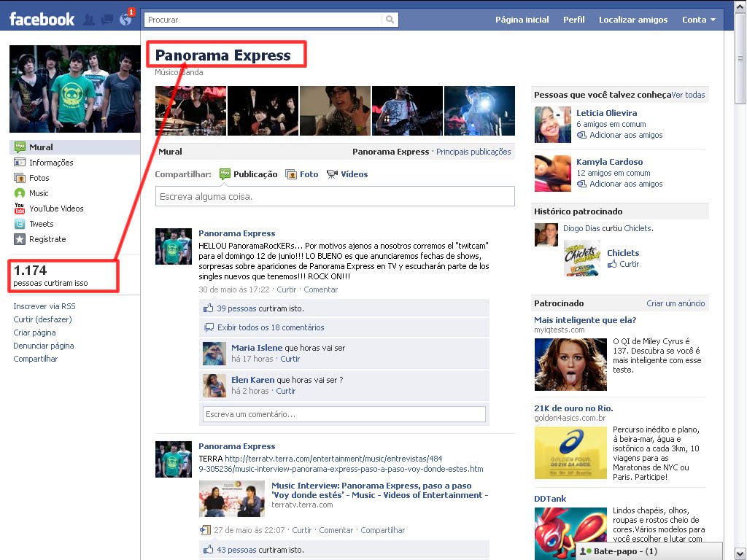The width and height of the screenshot is (747, 560).
Task: Click the Publicação share icon
Action: 225,174
